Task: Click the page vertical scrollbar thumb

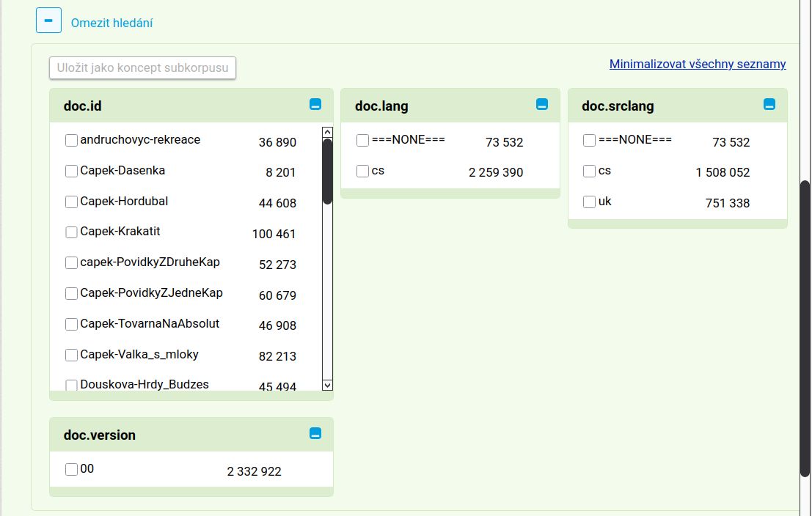Action: [x=805, y=328]
